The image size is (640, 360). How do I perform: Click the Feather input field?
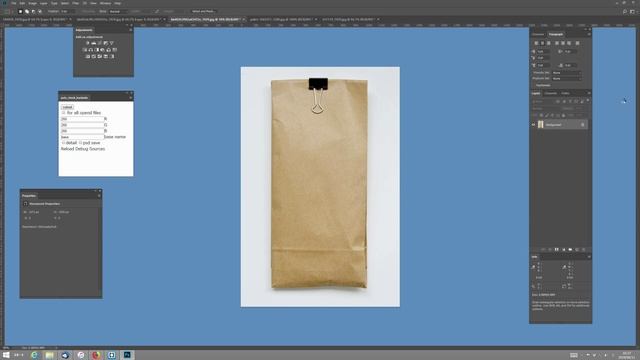pyautogui.click(x=68, y=11)
